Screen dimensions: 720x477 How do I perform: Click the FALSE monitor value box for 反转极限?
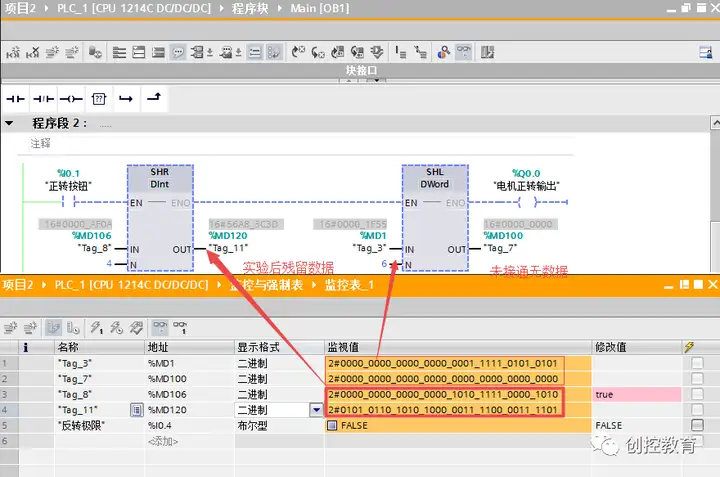331,426
